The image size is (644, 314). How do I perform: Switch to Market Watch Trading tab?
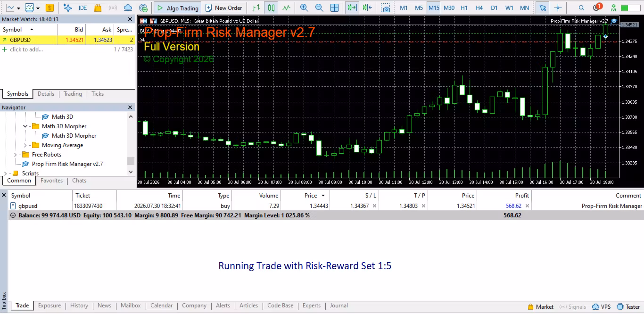pyautogui.click(x=73, y=94)
